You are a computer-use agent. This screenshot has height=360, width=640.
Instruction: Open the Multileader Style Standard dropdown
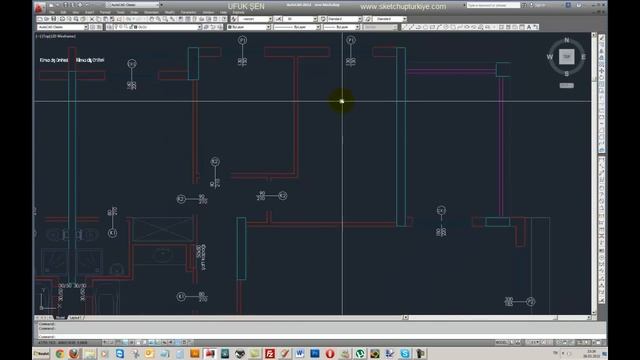click(389, 19)
